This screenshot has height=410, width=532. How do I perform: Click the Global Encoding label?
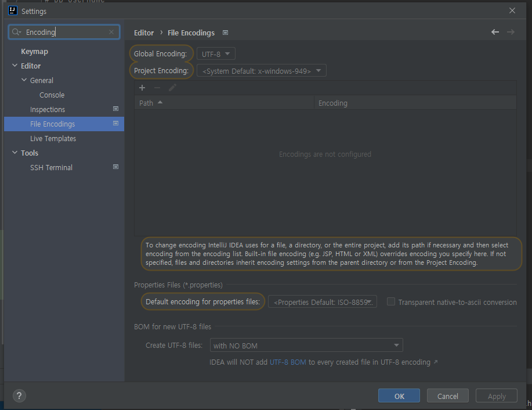pyautogui.click(x=160, y=53)
